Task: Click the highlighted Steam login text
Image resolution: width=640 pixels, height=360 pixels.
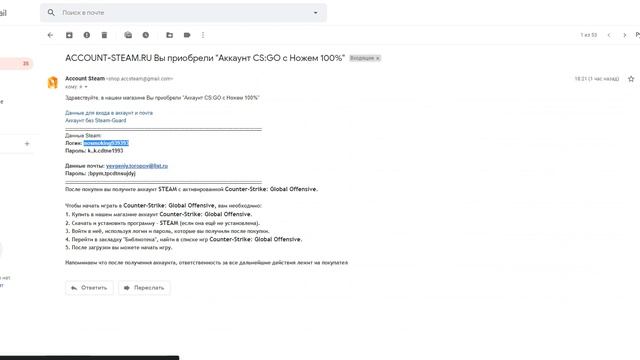Action: [106, 143]
